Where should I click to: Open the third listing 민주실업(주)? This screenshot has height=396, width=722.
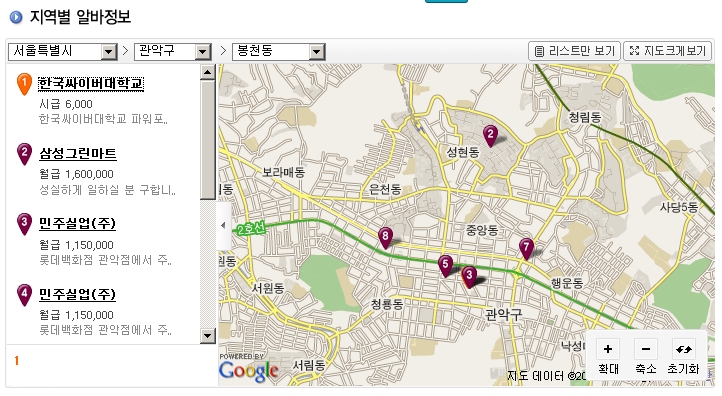point(77,224)
